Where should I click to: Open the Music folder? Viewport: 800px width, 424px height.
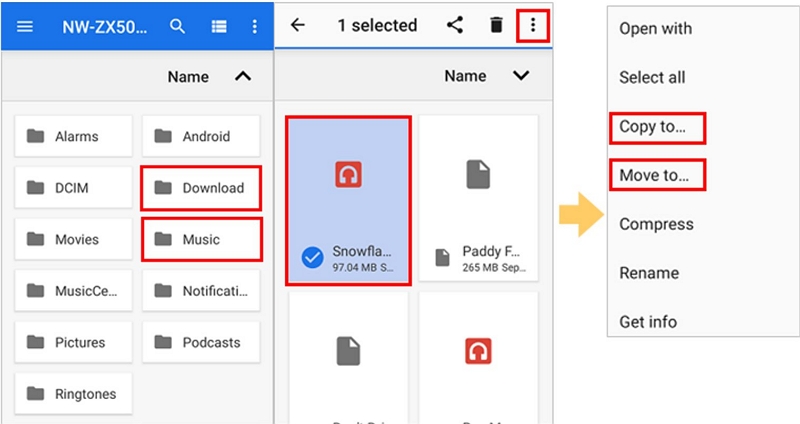tap(202, 239)
